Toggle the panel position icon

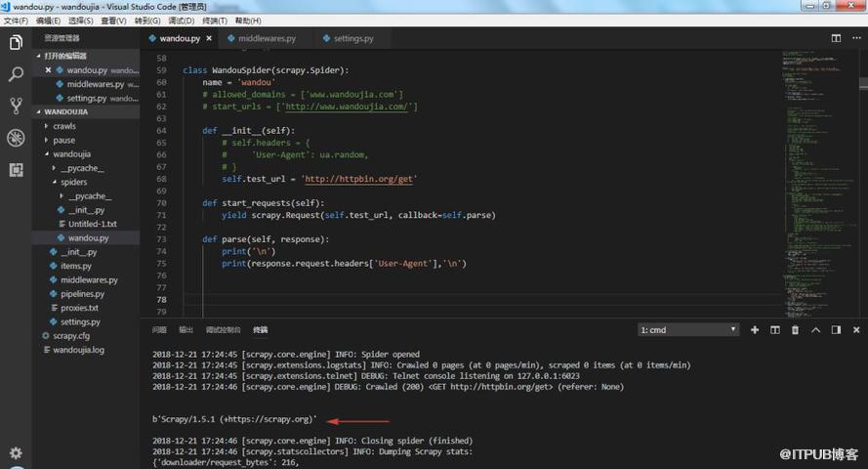coord(836,330)
